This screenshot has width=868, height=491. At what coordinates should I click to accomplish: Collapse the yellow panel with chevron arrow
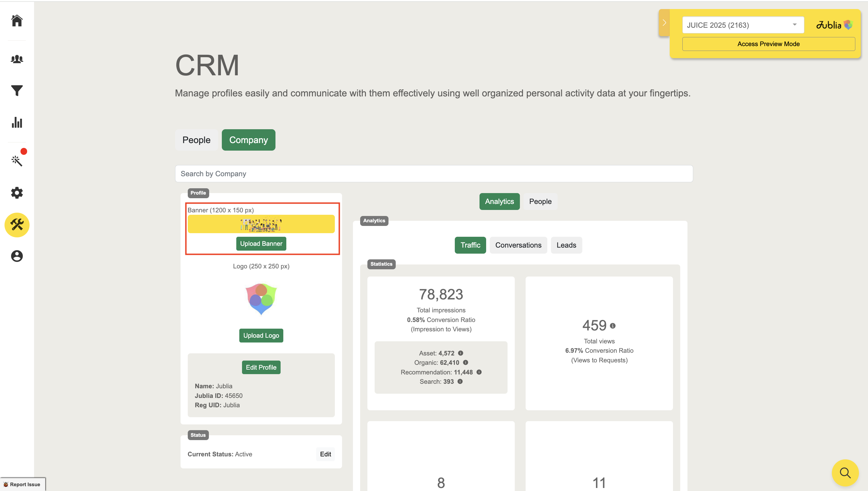tap(664, 23)
